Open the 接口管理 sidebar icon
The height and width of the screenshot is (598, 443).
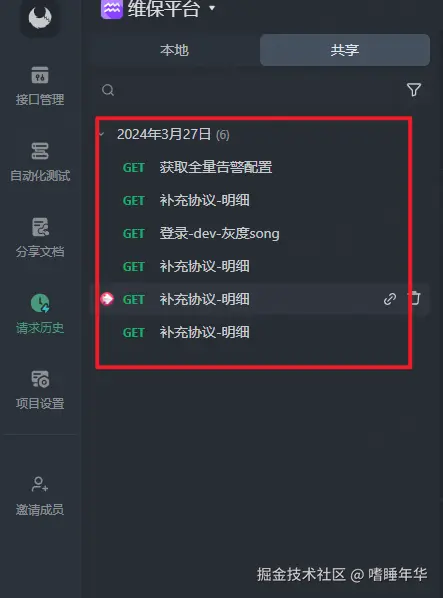[40, 75]
